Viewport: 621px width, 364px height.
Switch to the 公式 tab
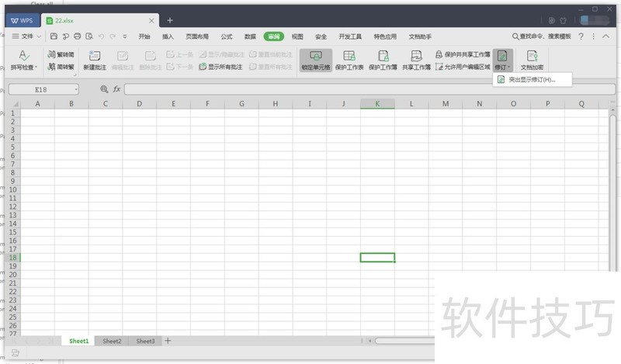(227, 36)
